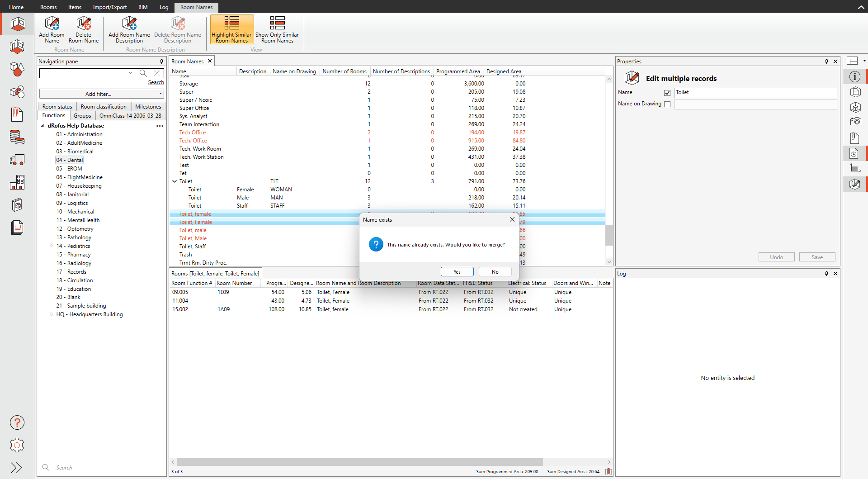Screen dimensions: 868x479
Task: Click No in Name exists dialog
Action: [x=495, y=272]
